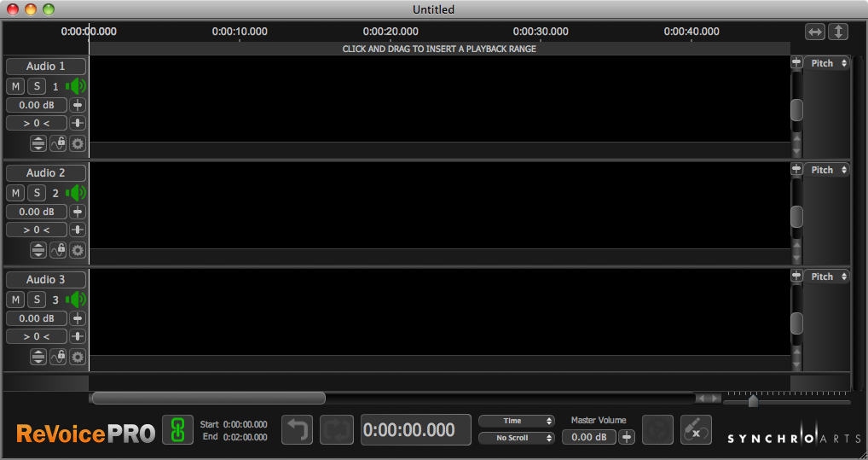Mute the Audio 3 track

(x=15, y=300)
